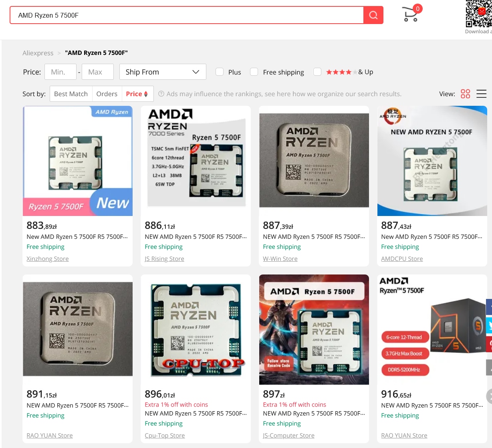This screenshot has width=492, height=448.
Task: Expand the Ship From dropdown
Action: (163, 72)
